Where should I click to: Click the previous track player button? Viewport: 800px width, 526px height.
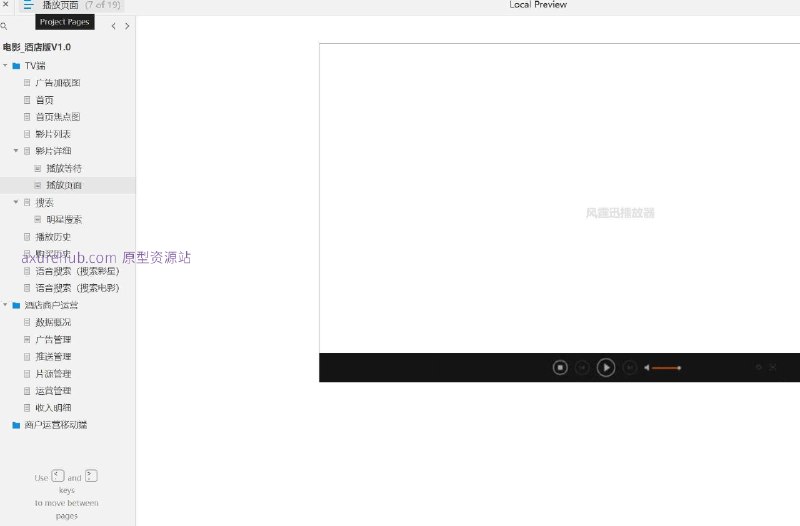pyautogui.click(x=582, y=367)
